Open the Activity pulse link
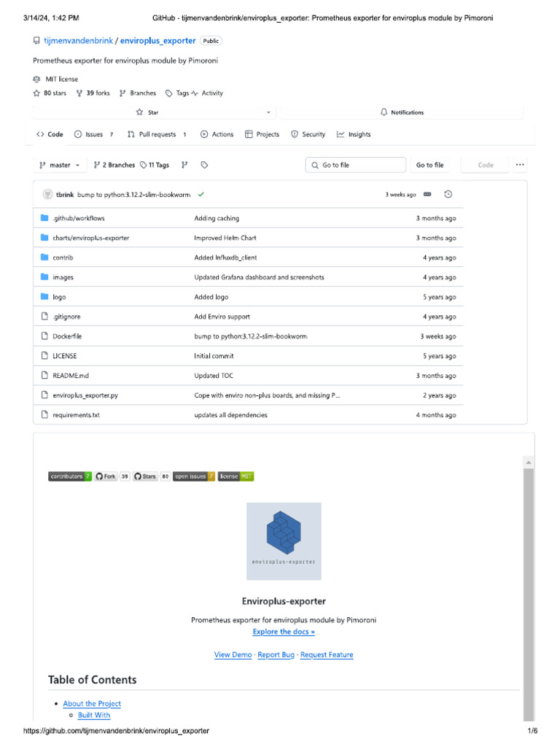560x747 pixels. (x=207, y=93)
